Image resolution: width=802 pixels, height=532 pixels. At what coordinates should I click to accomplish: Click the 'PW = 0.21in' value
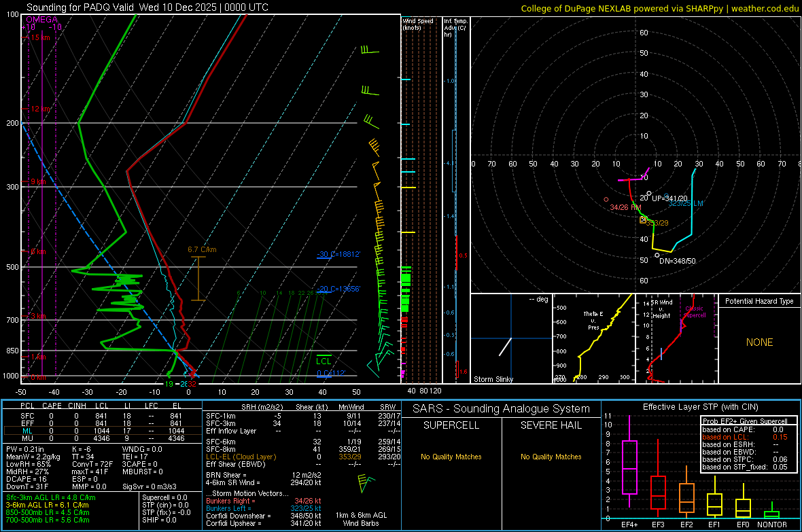point(25,449)
